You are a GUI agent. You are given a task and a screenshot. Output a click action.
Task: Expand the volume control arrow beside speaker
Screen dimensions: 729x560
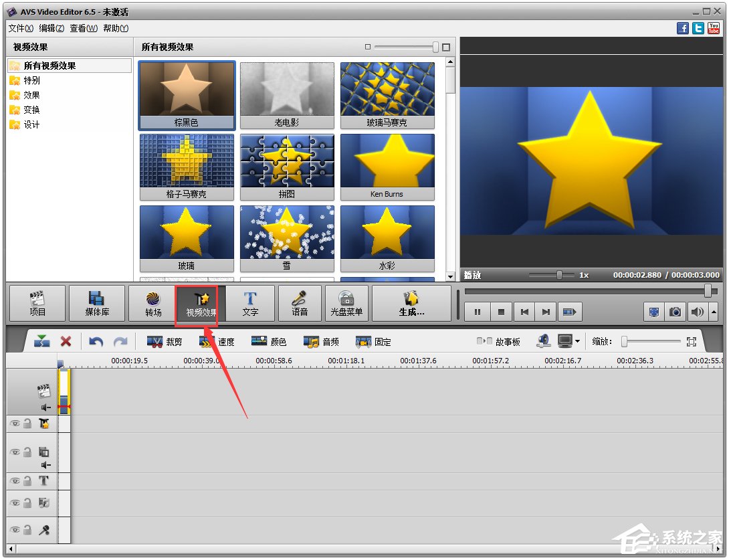click(x=714, y=312)
